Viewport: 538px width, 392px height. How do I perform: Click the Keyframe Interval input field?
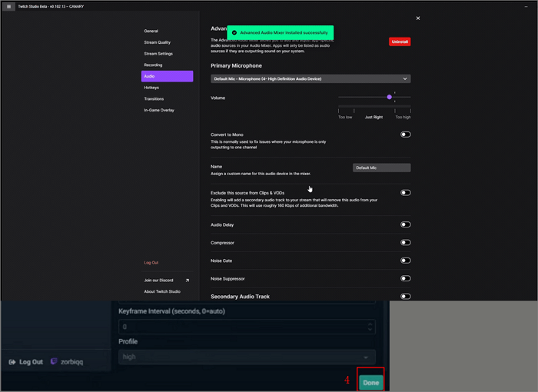coord(247,327)
